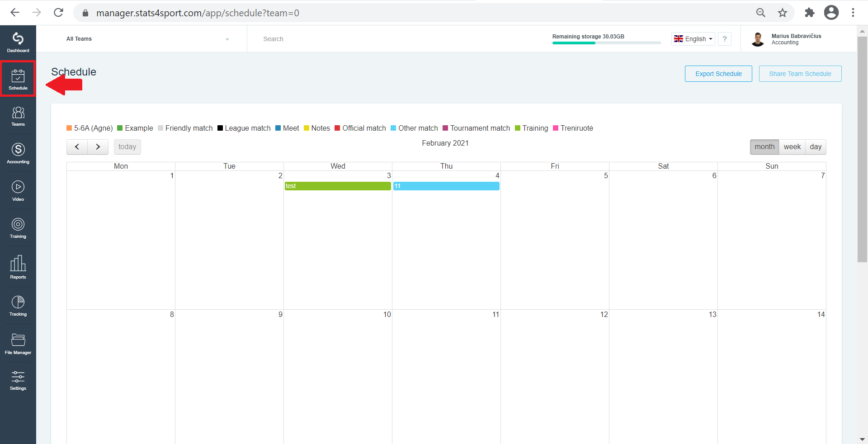Open Marius Babravičius user menu
The width and height of the screenshot is (868, 444).
[787, 39]
